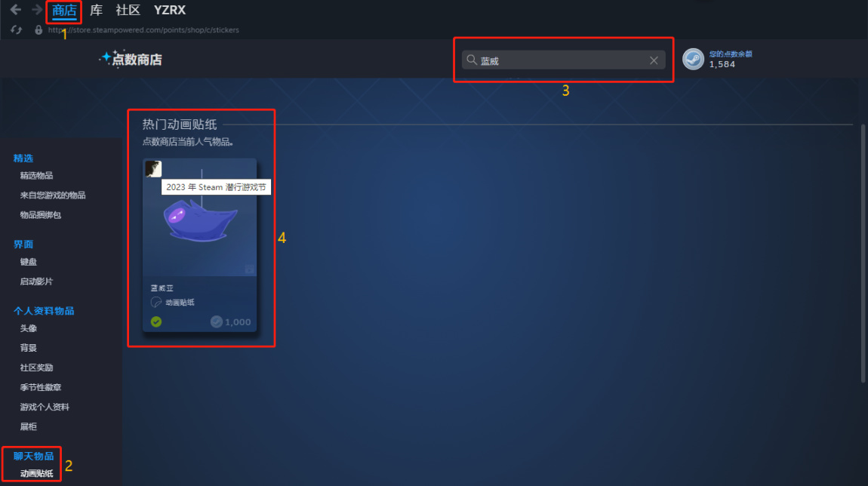This screenshot has height=486, width=868.
Task: Reload the page with refresh icon
Action: [16, 30]
